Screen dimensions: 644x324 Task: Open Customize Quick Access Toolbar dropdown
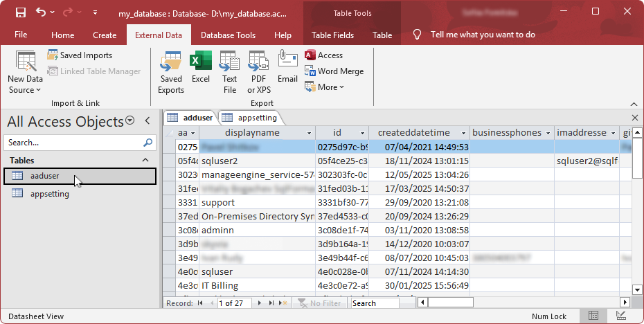95,12
